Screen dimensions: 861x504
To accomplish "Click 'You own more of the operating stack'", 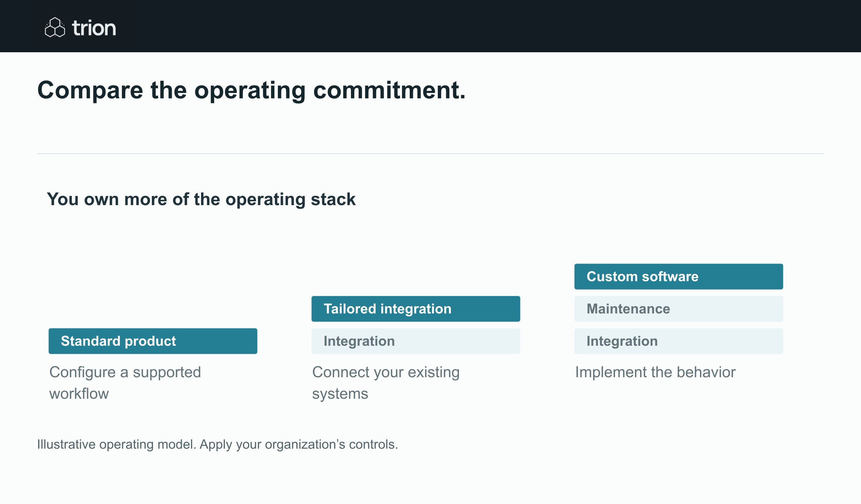I will [201, 199].
